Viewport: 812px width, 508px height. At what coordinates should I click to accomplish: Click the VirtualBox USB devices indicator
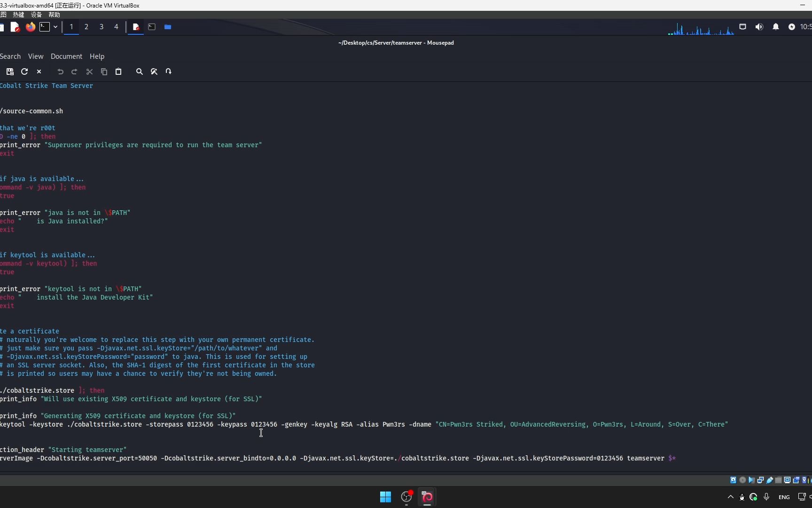[769, 480]
